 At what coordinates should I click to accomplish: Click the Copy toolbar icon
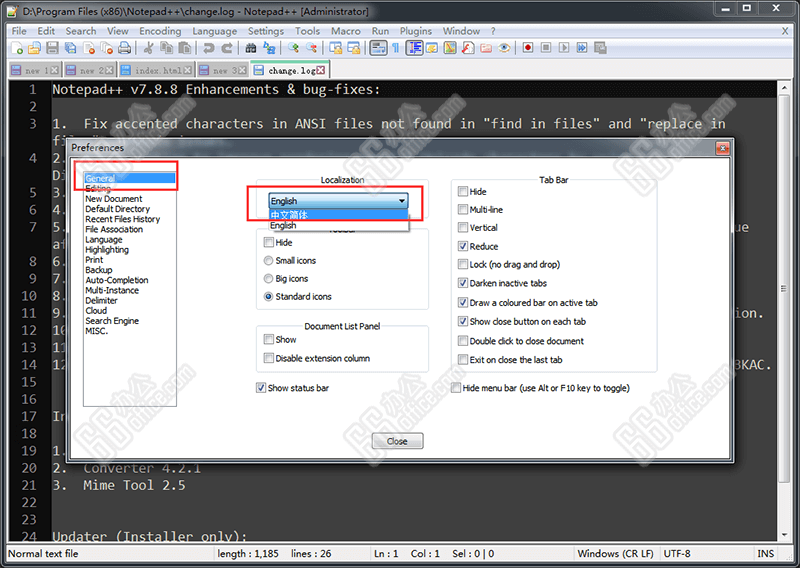[x=166, y=48]
